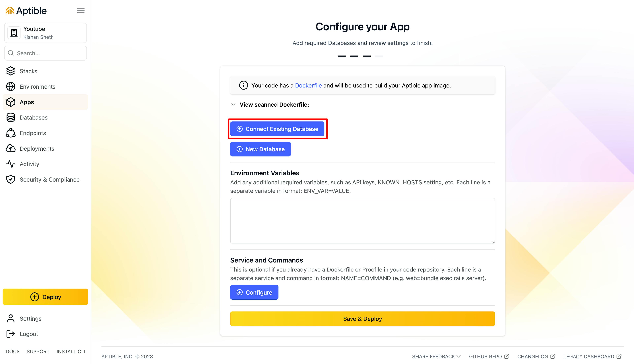Click the New Database button
The height and width of the screenshot is (364, 634).
coord(260,149)
